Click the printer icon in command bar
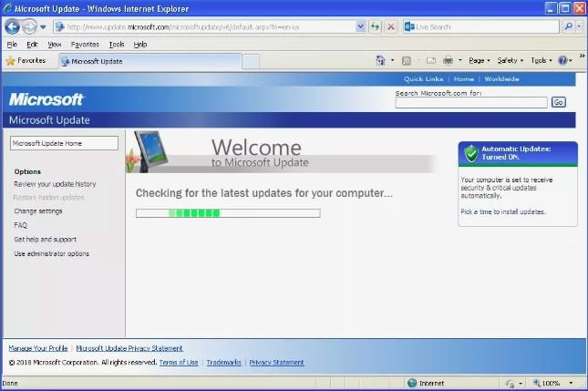588x391 pixels. coord(448,61)
